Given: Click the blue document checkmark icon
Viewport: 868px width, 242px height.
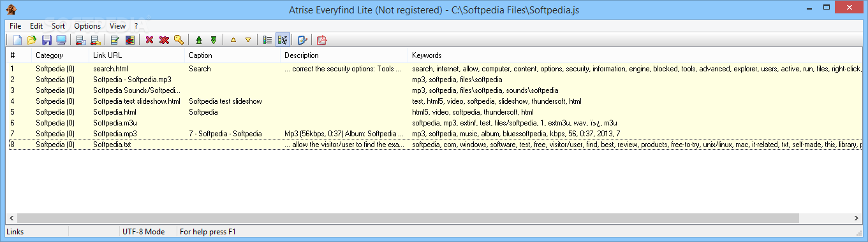Looking at the screenshot, I should tap(302, 40).
